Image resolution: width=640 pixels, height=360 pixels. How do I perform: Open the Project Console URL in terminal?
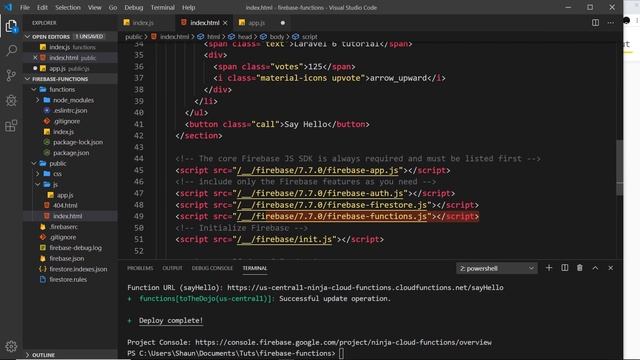point(343,342)
